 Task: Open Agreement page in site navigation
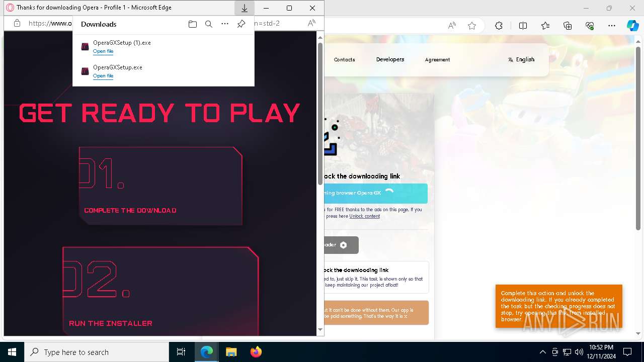[x=437, y=59]
